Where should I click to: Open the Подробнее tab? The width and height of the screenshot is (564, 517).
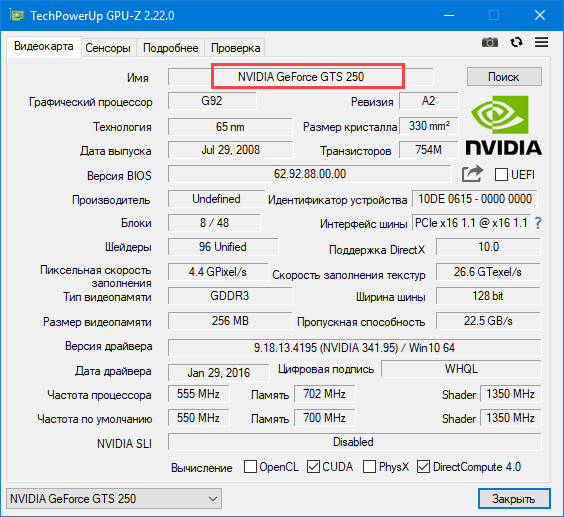click(x=170, y=48)
